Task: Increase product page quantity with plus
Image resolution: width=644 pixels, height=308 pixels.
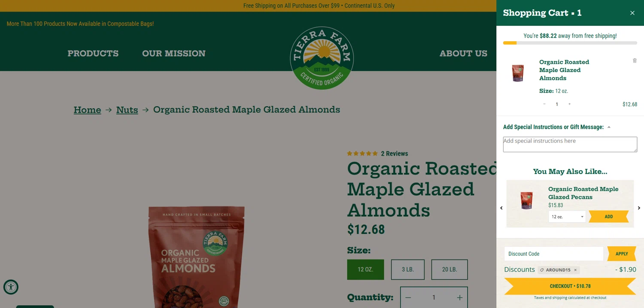Action: click(x=459, y=297)
